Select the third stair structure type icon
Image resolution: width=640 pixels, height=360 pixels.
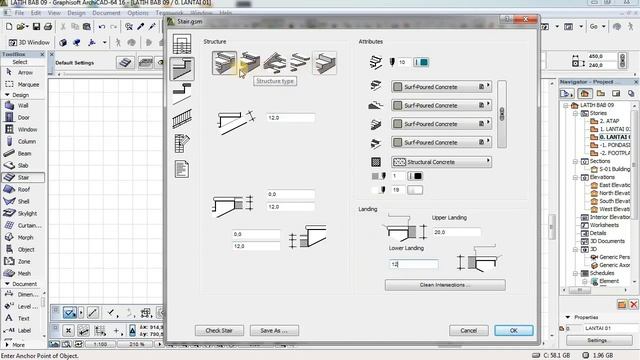[x=275, y=63]
